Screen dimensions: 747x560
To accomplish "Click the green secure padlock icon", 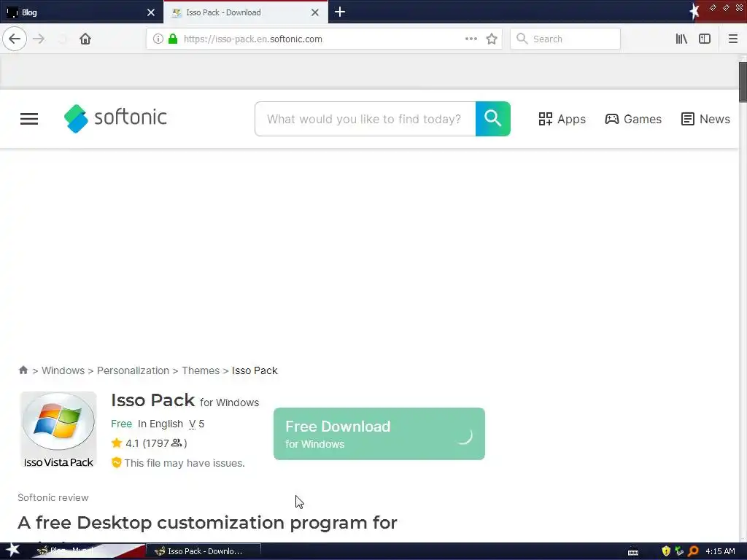I will click(x=173, y=39).
